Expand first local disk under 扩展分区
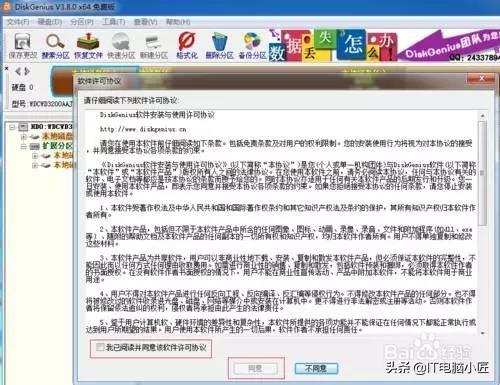The image size is (500, 385). click(35, 156)
